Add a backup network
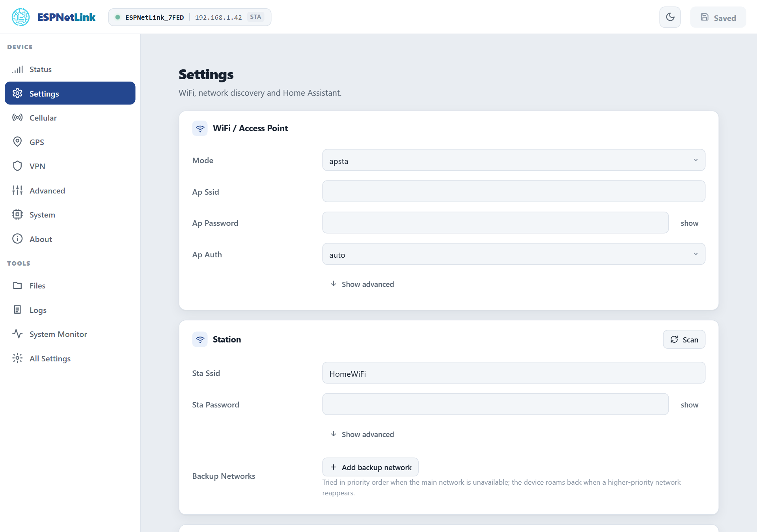Image resolution: width=757 pixels, height=532 pixels. click(x=370, y=467)
